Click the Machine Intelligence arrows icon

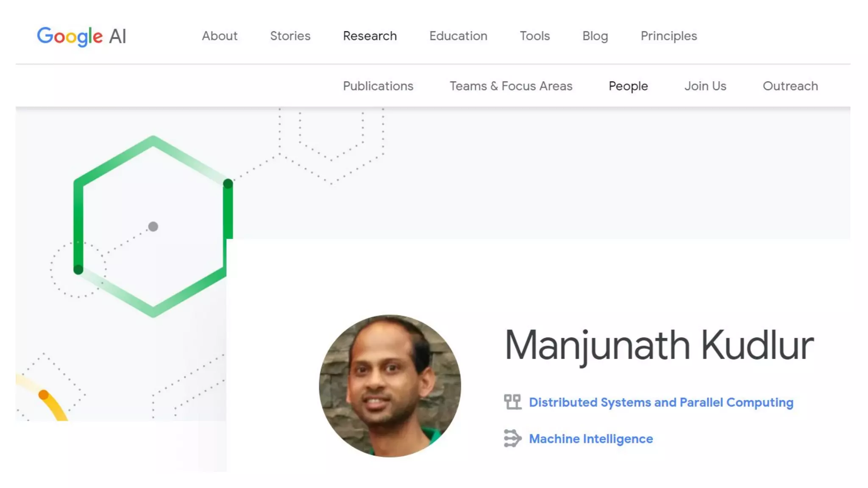pos(512,438)
